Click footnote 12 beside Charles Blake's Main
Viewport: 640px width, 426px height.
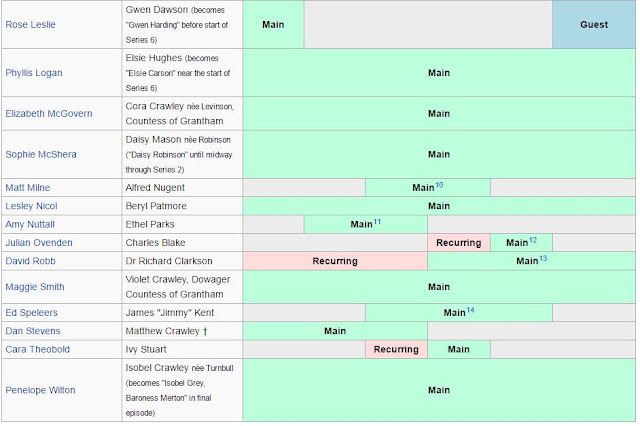[533, 240]
